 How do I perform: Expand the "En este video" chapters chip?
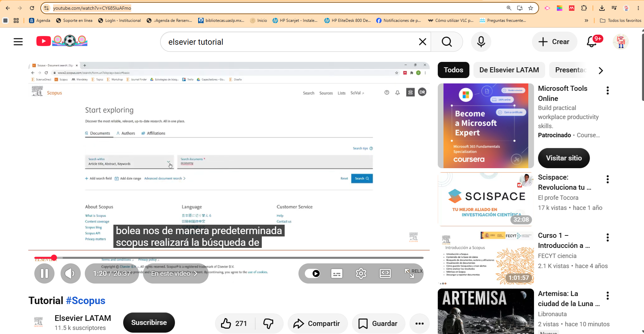coord(176,273)
